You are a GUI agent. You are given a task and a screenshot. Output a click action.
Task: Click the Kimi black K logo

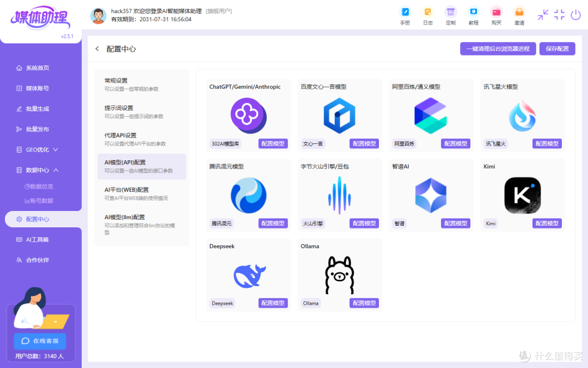pos(522,195)
